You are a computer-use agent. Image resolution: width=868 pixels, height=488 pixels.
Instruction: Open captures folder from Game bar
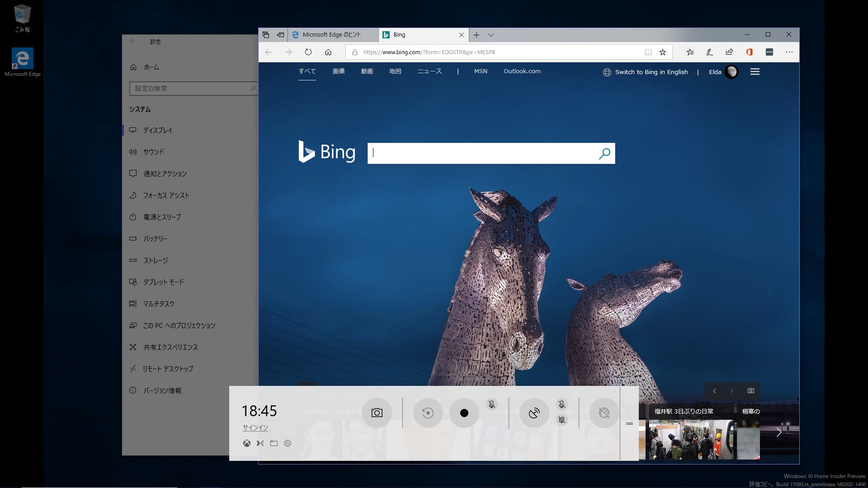(274, 443)
